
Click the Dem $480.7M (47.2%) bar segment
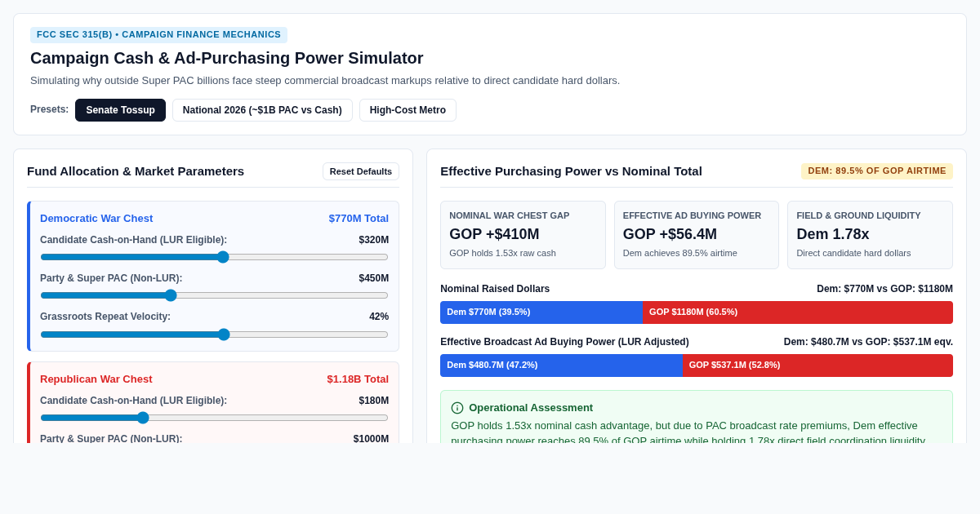(x=561, y=366)
